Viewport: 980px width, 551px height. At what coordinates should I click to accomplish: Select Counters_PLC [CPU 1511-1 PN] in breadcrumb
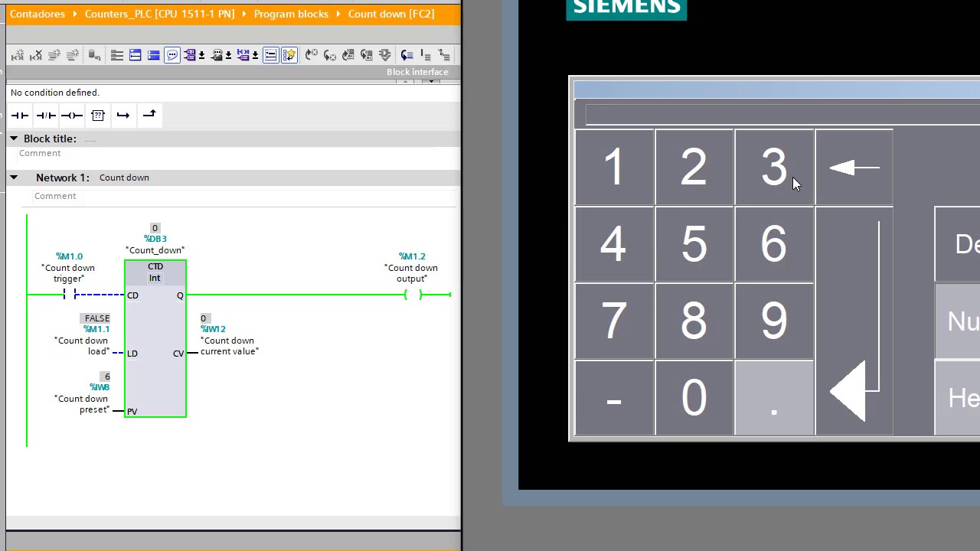[159, 14]
